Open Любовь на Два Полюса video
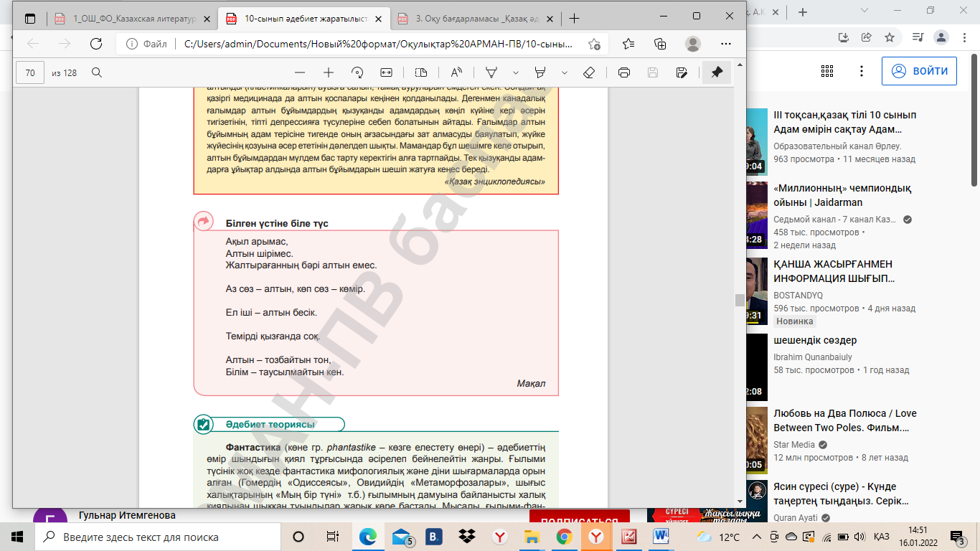 [845, 420]
